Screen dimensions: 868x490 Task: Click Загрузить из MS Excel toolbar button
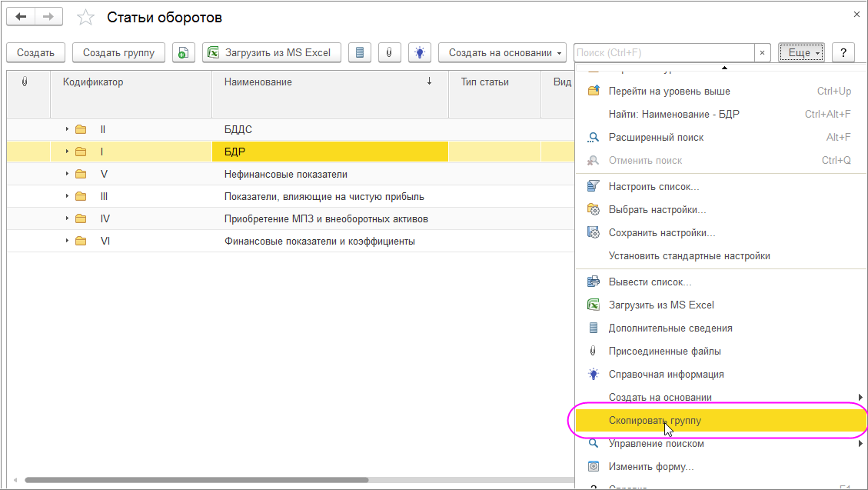click(271, 52)
